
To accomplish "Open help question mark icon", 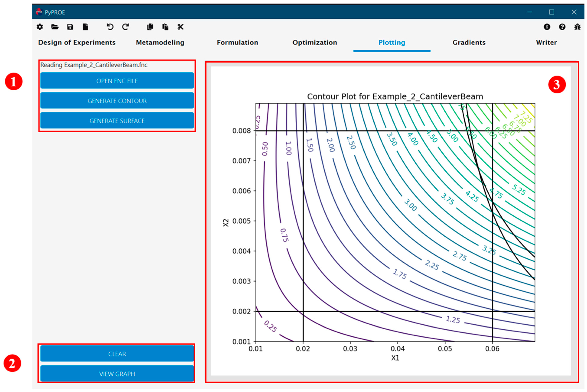I will pos(562,27).
